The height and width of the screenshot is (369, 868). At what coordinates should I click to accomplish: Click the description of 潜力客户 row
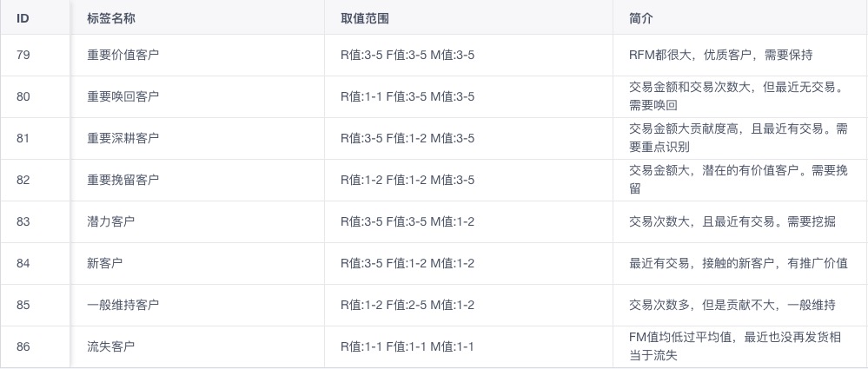click(732, 222)
